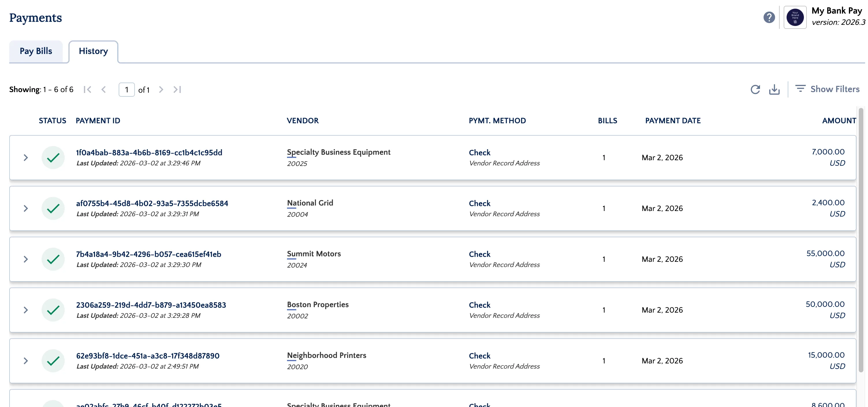Click the status checkmark for Neighborhood Printers payment
868x407 pixels.
tap(53, 361)
